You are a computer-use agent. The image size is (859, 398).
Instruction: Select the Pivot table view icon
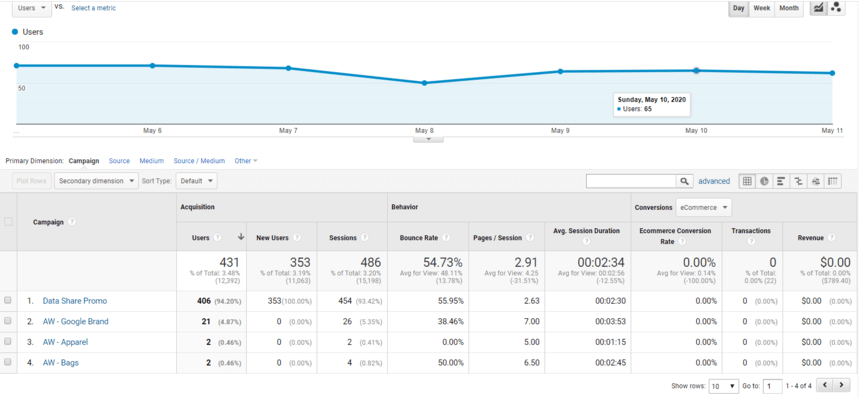(x=833, y=181)
